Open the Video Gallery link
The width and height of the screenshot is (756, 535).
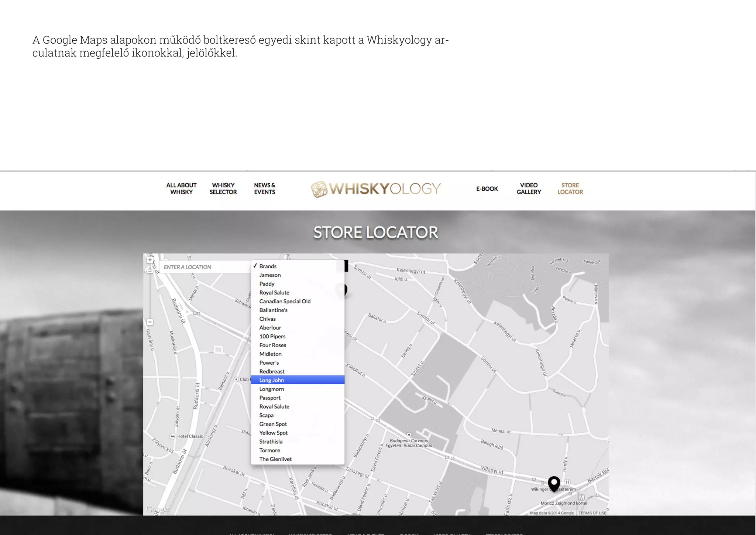tap(529, 188)
